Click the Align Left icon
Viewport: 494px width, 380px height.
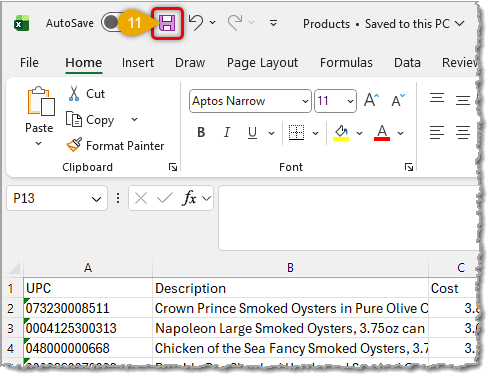click(437, 132)
